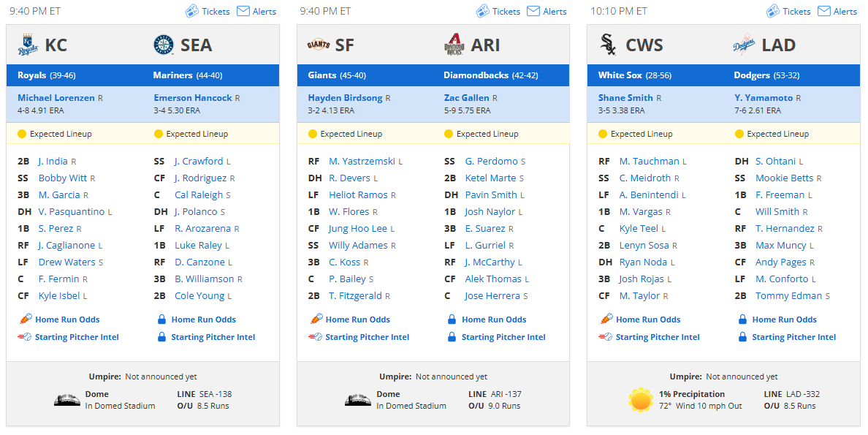Click the Seattle Mariners team logo
The width and height of the screenshot is (868, 435).
pos(164,45)
